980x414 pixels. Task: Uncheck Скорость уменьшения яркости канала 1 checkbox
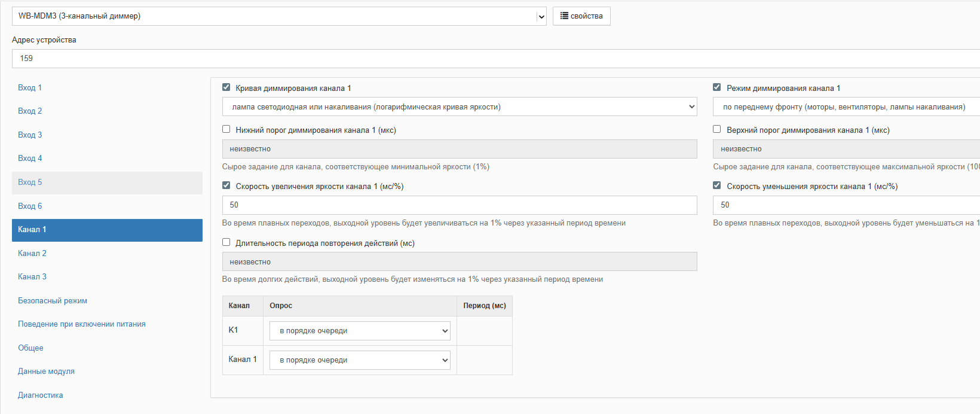click(x=717, y=185)
